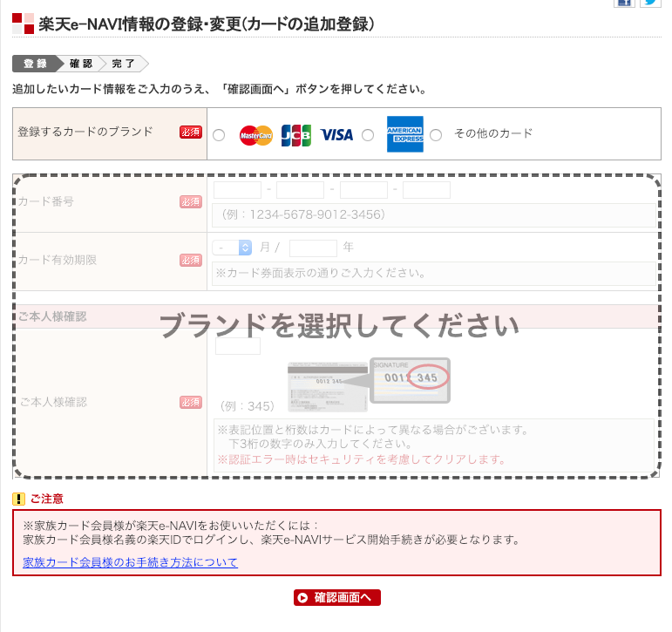672x632 pixels.
Task: Click the second card number field
Action: tap(300, 190)
